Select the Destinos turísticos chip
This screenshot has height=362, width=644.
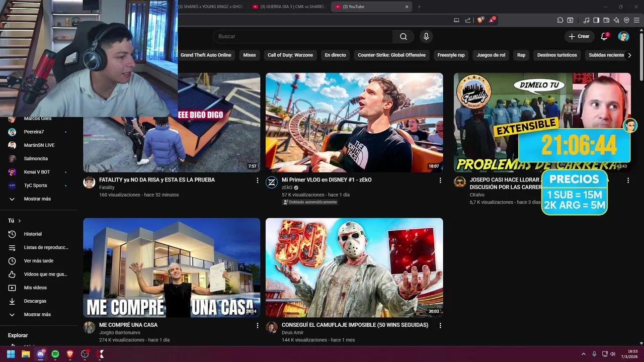tap(557, 55)
